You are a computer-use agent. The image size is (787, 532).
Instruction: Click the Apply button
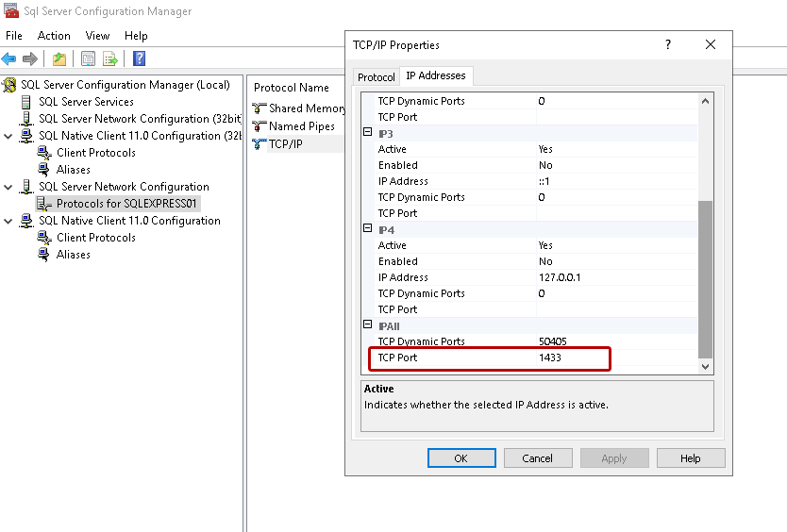pos(613,458)
